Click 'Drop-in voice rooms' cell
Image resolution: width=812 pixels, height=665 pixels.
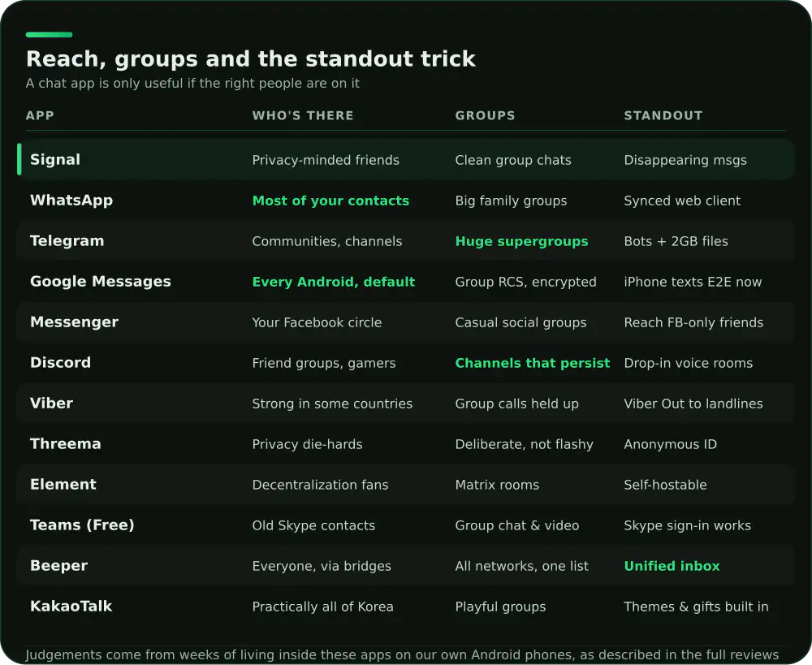click(689, 363)
